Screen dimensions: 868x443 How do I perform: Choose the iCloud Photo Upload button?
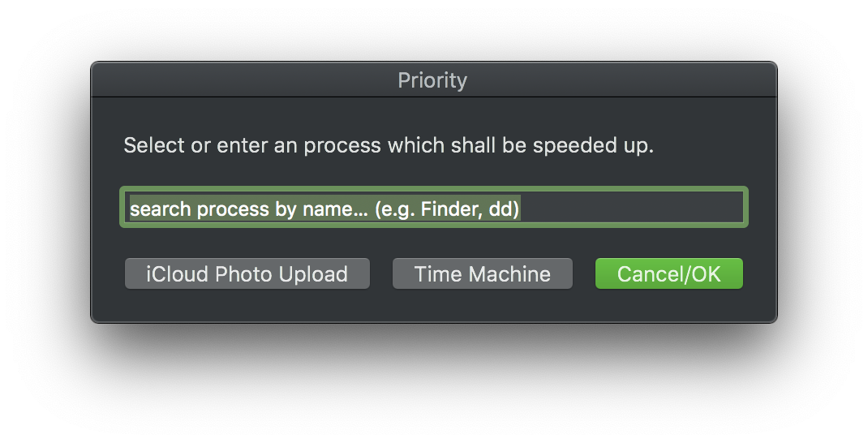point(247,274)
